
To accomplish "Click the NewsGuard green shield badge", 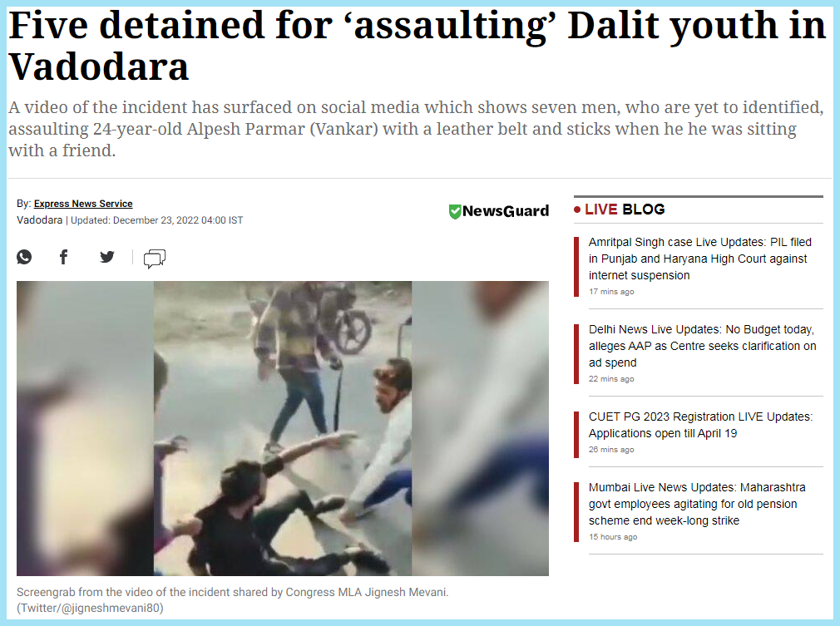I will 455,211.
